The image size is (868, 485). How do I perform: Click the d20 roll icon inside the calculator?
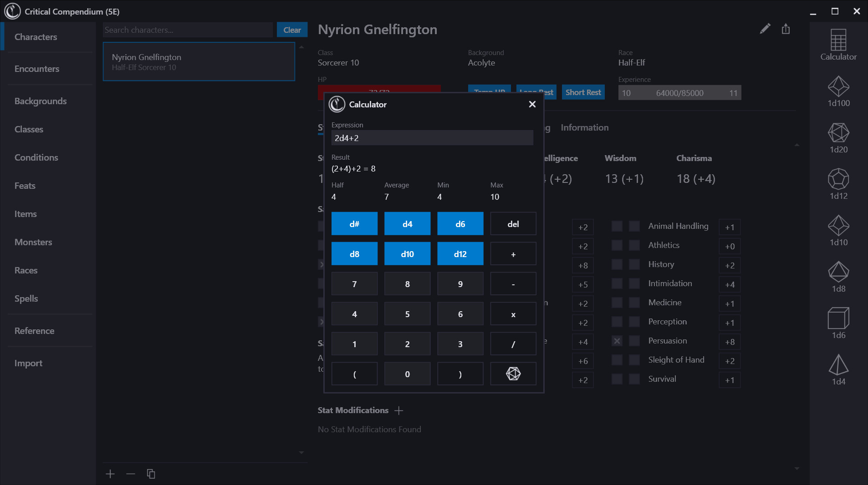point(513,374)
